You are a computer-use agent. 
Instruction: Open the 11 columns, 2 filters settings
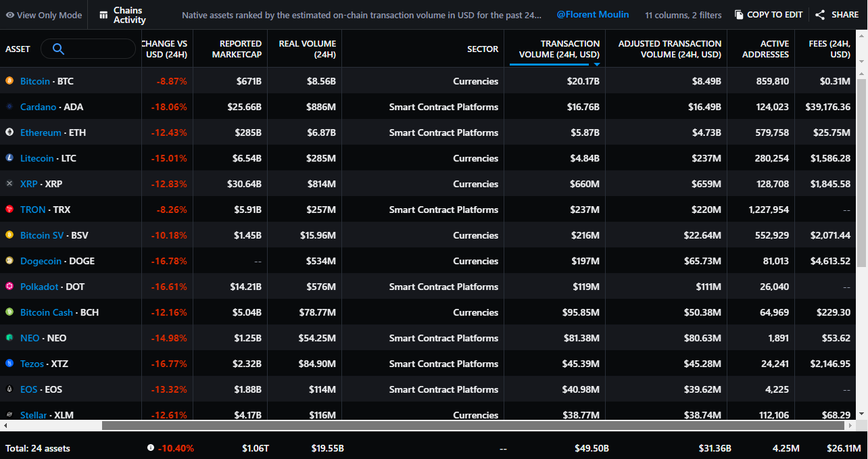click(x=683, y=15)
